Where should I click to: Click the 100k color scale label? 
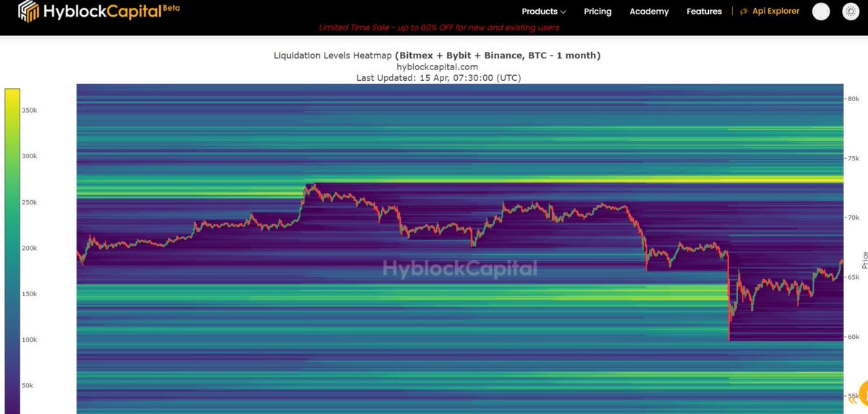(29, 340)
